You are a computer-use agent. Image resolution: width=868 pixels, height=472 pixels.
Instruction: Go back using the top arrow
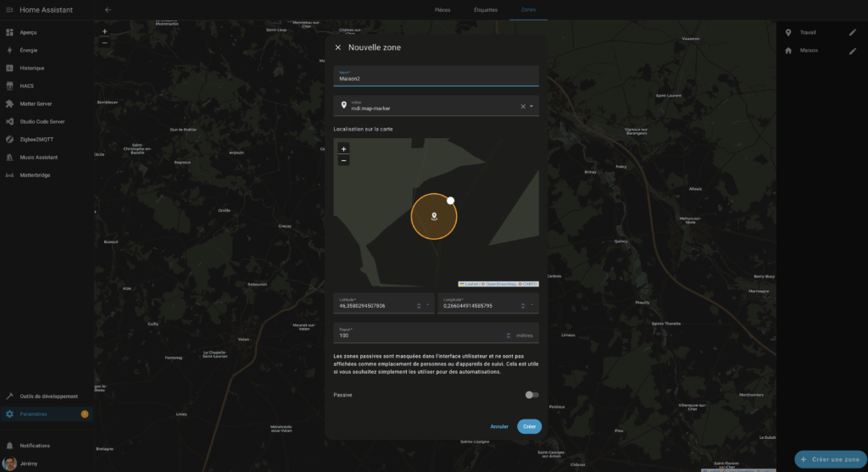coord(108,9)
